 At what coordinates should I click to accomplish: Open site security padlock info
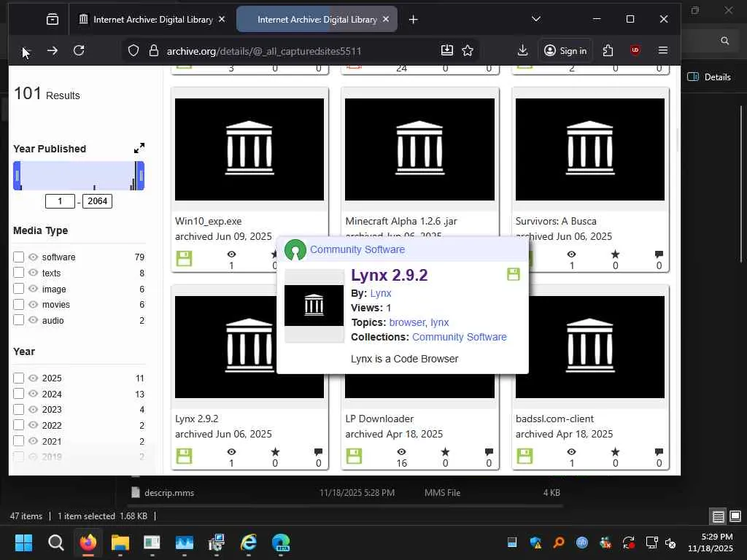tap(153, 50)
